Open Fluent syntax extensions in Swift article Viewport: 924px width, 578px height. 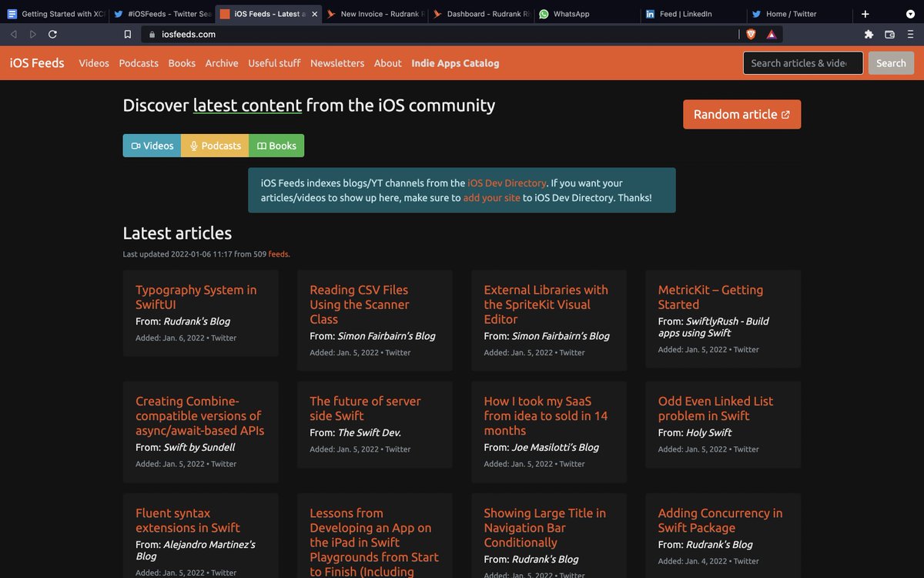pyautogui.click(x=188, y=520)
